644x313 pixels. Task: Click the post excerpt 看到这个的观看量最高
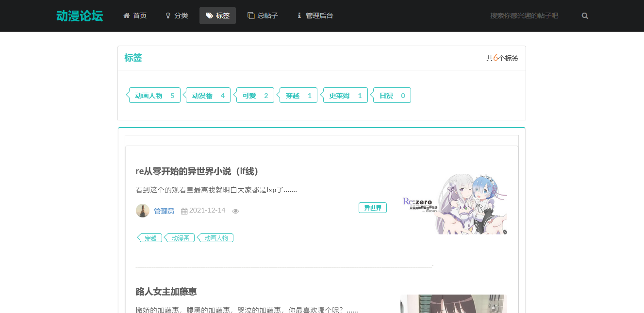pyautogui.click(x=216, y=190)
